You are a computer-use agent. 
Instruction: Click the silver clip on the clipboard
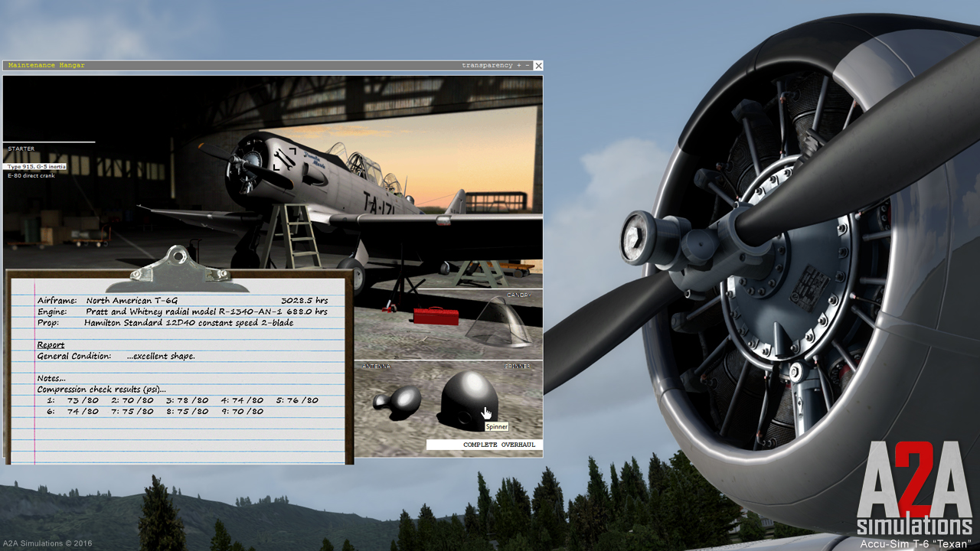(178, 269)
